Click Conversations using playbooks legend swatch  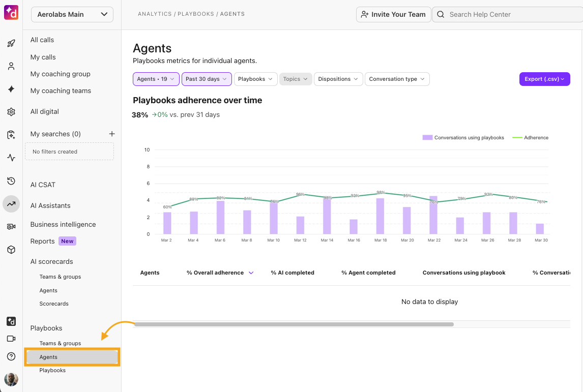[427, 137]
